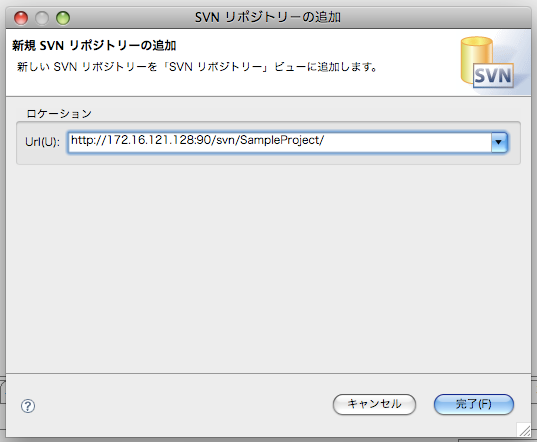This screenshot has width=537, height=442.
Task: Expand the Url history dropdown arrow
Action: pyautogui.click(x=499, y=142)
